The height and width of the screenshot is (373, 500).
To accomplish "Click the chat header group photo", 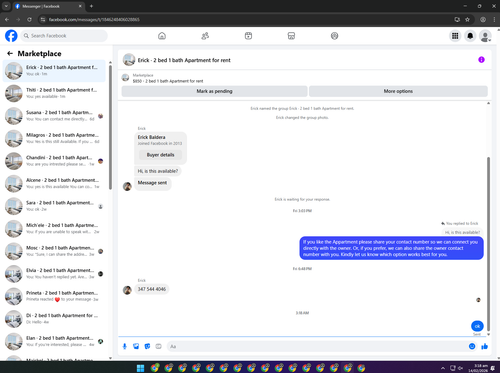I will click(x=129, y=60).
